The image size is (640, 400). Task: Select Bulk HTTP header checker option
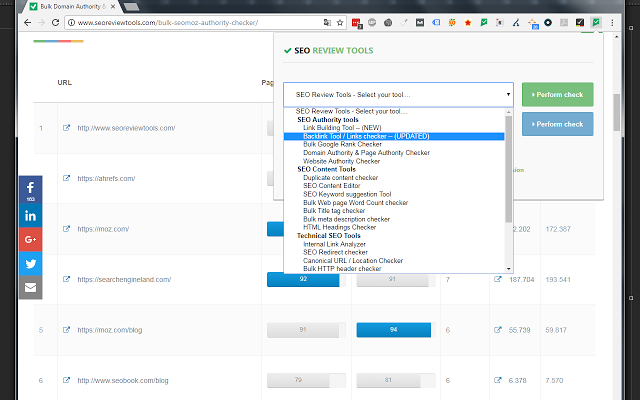(394, 269)
